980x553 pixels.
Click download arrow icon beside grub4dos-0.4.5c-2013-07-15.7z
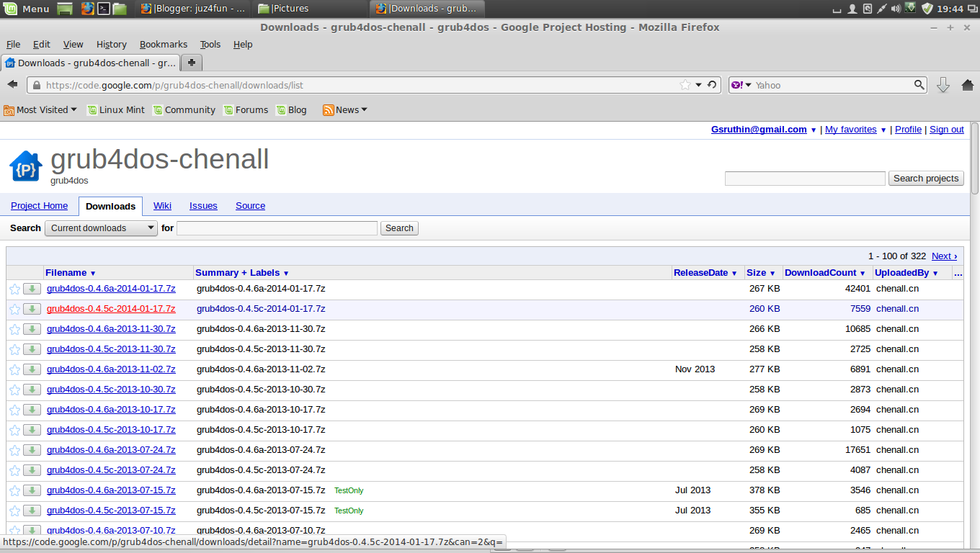coord(32,511)
